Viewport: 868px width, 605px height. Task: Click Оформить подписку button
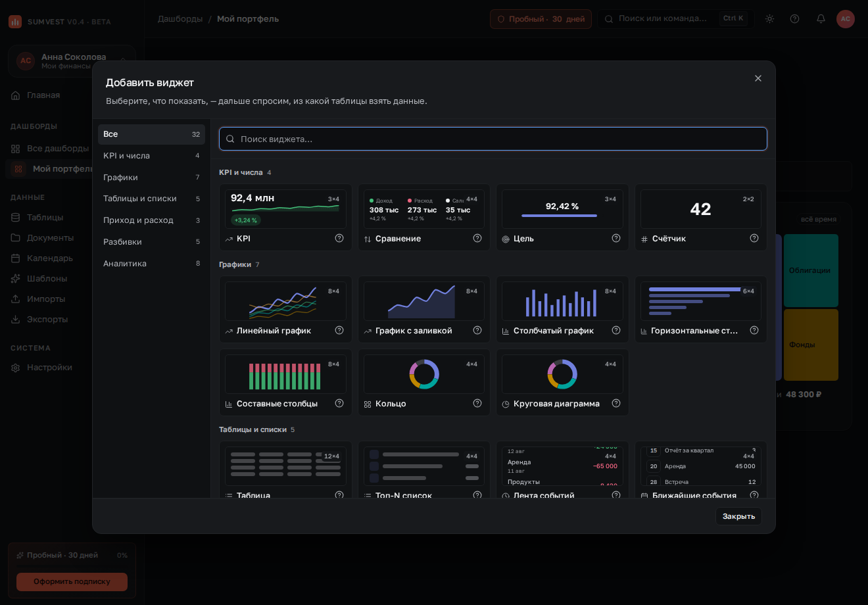click(x=72, y=581)
